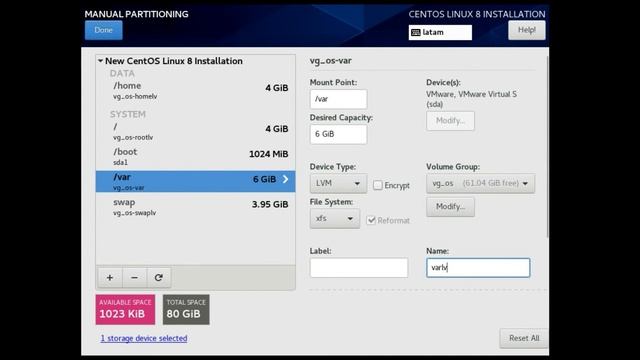Click the Mount Point field containing /var
Screen dimensions: 640x360
338,99
